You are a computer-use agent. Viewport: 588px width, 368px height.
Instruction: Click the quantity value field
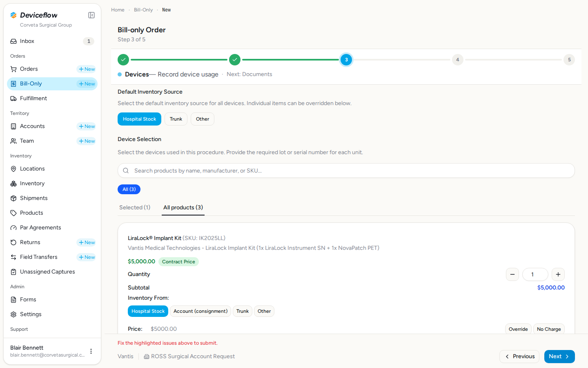pyautogui.click(x=535, y=274)
